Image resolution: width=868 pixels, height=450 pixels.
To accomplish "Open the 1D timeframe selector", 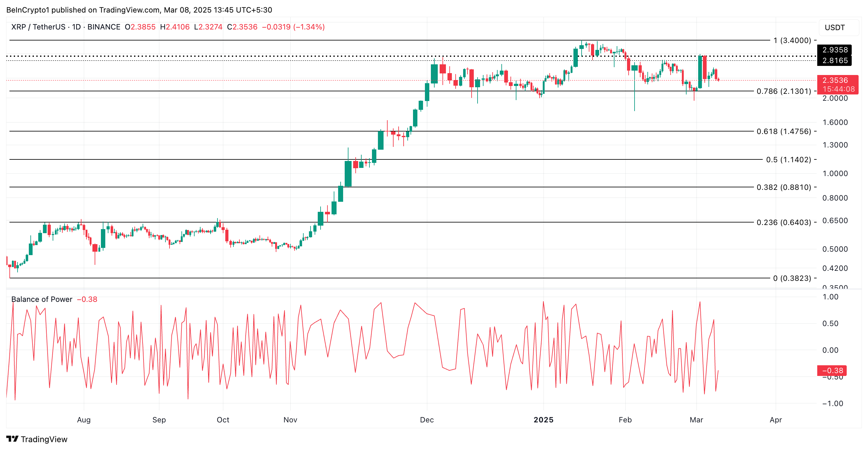I will tap(77, 27).
